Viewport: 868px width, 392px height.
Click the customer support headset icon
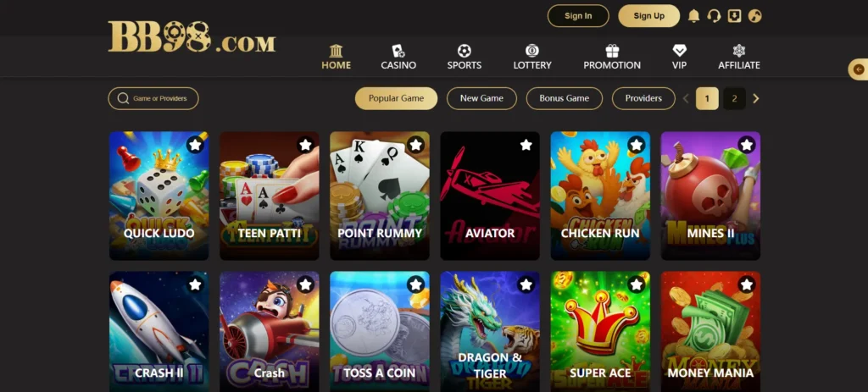[x=714, y=16]
